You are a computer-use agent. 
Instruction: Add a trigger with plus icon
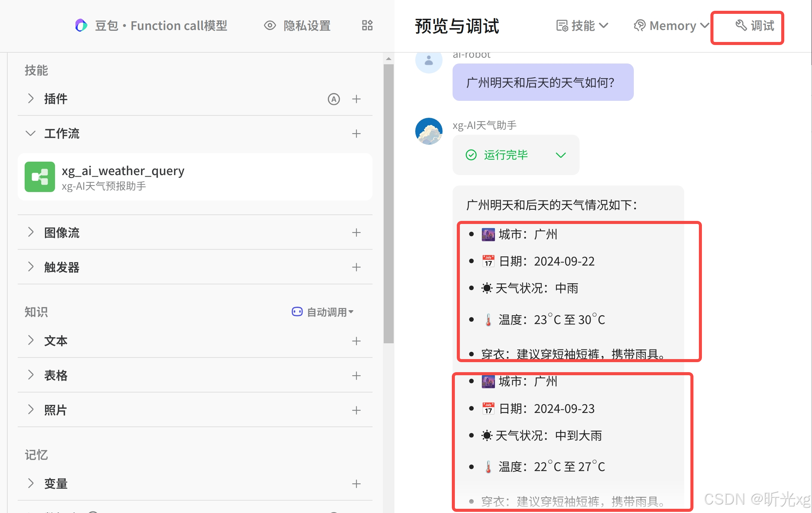point(356,267)
